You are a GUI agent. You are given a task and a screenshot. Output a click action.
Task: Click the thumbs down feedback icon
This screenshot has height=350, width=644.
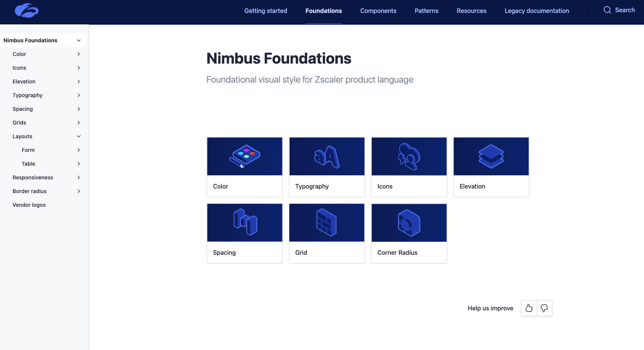pyautogui.click(x=544, y=308)
